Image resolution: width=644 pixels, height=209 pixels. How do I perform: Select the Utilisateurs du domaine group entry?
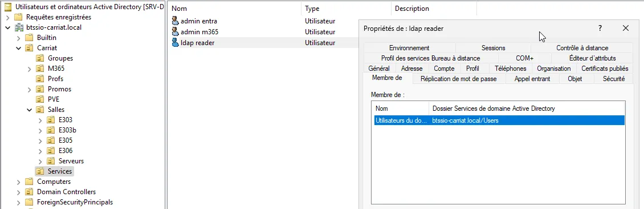tap(499, 120)
